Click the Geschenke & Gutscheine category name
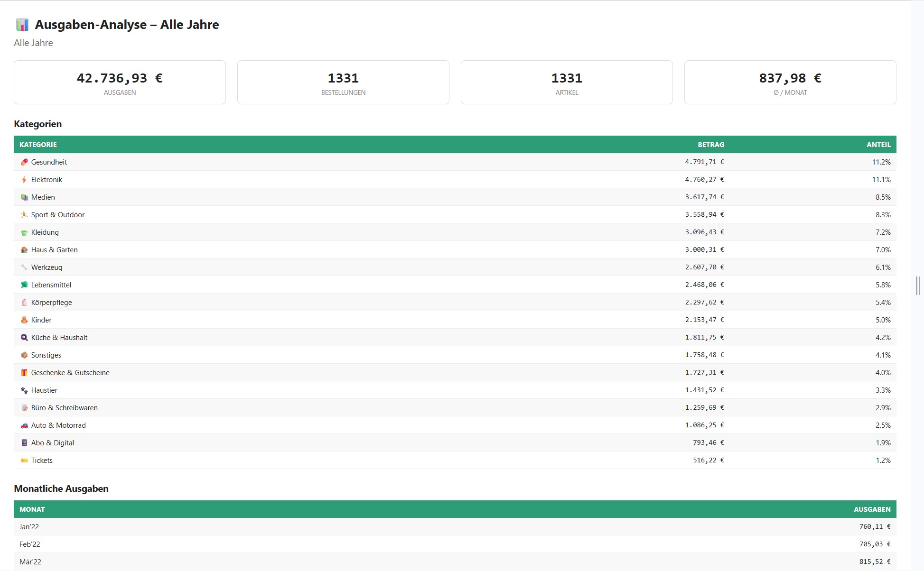The image size is (924, 571). pyautogui.click(x=70, y=373)
